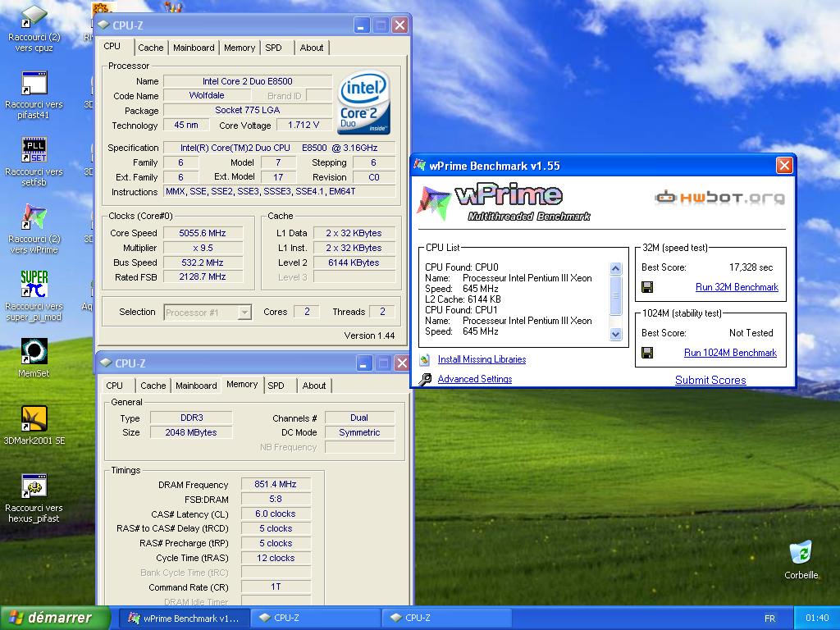The width and height of the screenshot is (840, 630).
Task: Click the CPU List scroll down arrow
Action: click(615, 335)
